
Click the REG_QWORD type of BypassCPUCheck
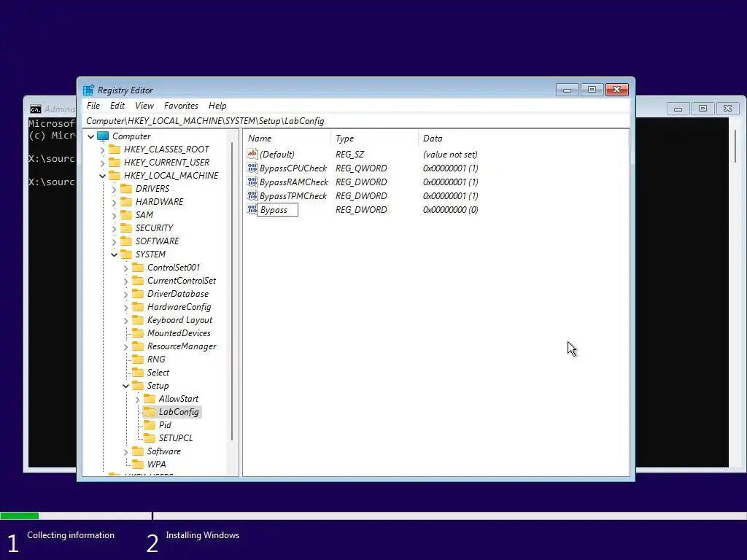pyautogui.click(x=361, y=168)
